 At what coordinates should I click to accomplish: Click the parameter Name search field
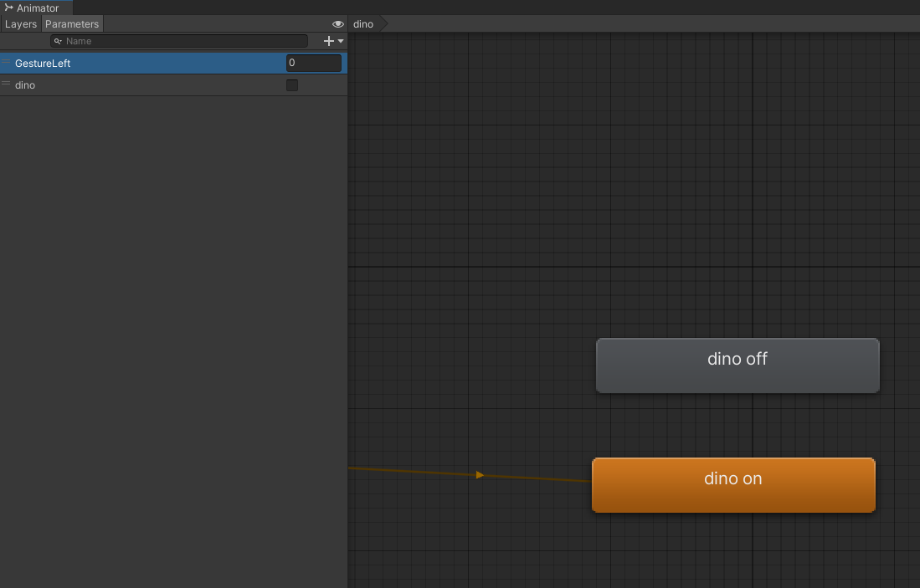(x=179, y=41)
